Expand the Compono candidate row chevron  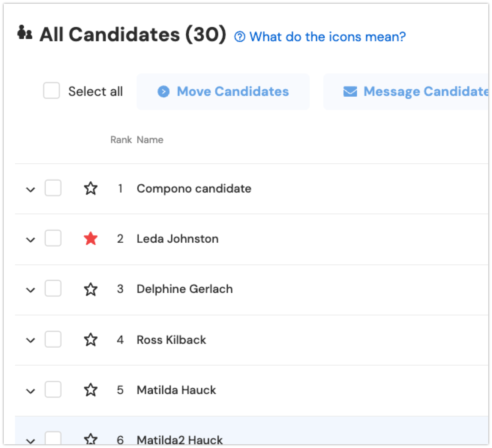31,190
